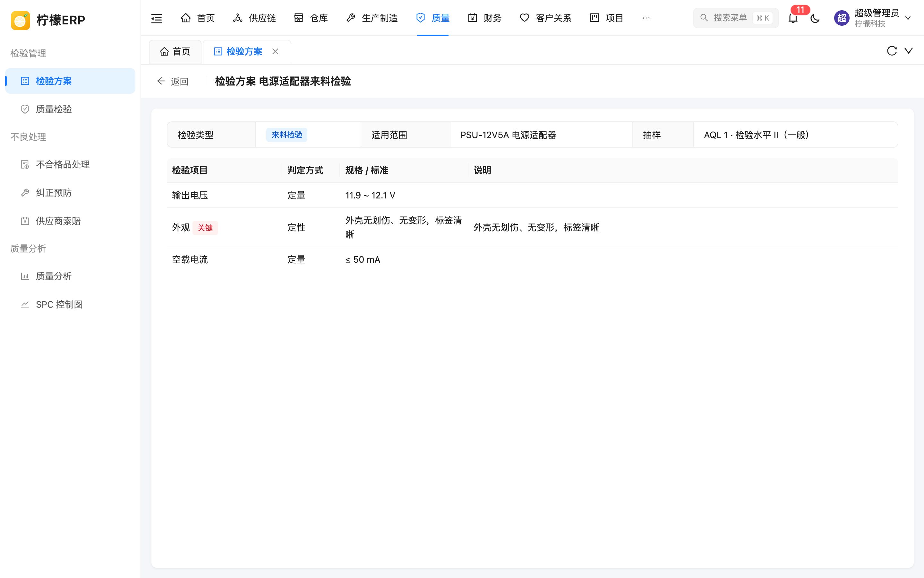Image resolution: width=924 pixels, height=578 pixels.
Task: Open 不合格品处理 in the sidebar
Action: (70, 164)
